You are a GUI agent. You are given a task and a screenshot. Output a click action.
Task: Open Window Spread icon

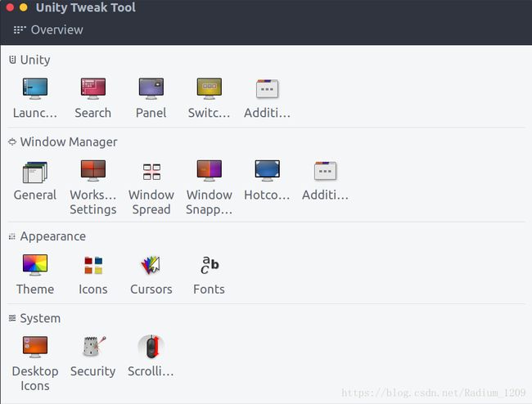[151, 172]
